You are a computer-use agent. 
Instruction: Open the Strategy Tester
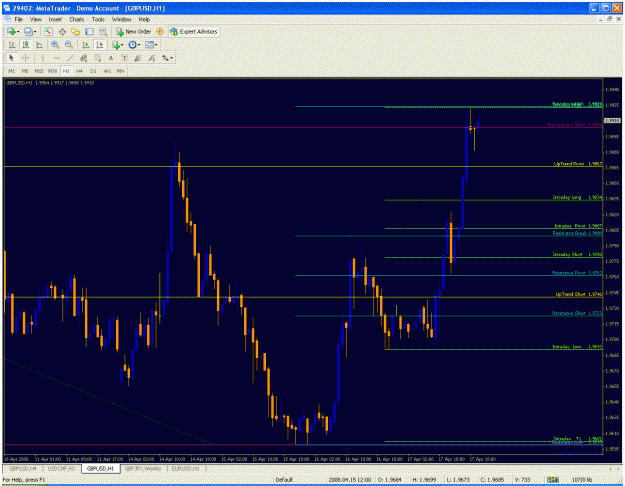coord(103,31)
